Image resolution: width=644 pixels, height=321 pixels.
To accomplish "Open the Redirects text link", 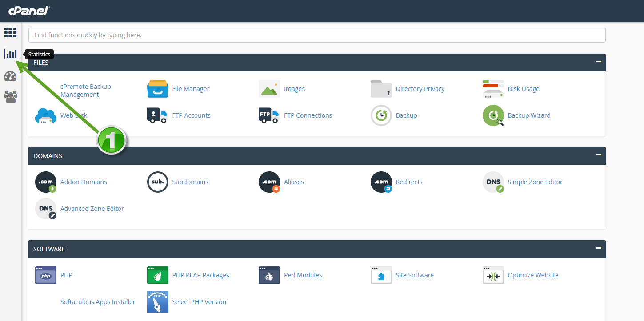I will tap(409, 182).
